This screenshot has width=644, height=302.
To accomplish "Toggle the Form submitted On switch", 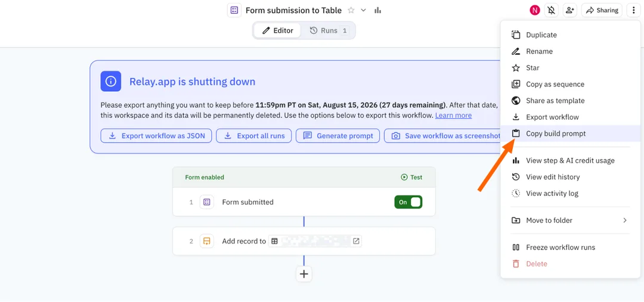I will [x=408, y=202].
